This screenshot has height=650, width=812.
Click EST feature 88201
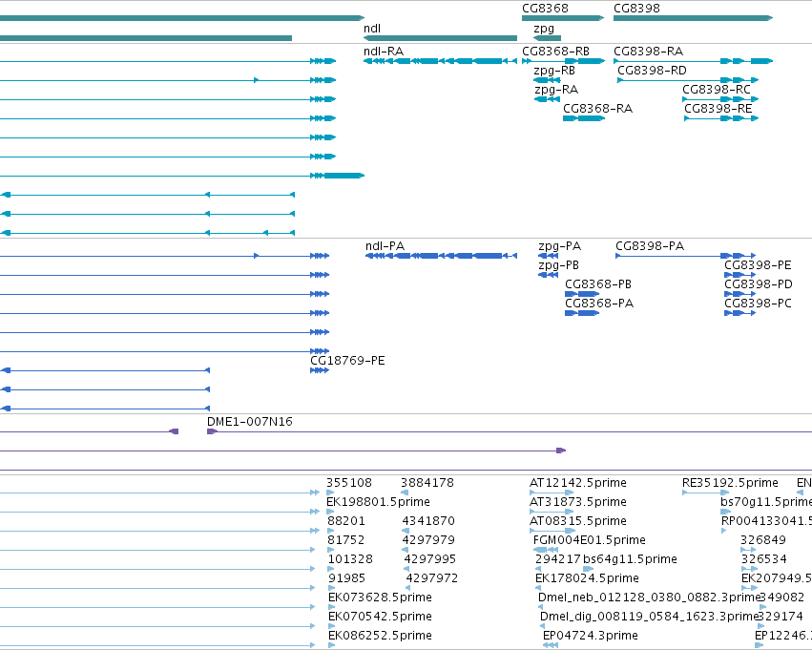[x=331, y=531]
